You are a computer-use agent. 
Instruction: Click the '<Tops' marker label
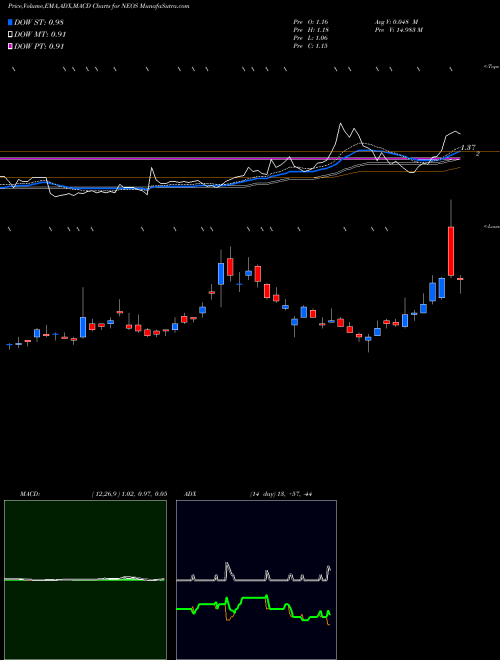492,67
